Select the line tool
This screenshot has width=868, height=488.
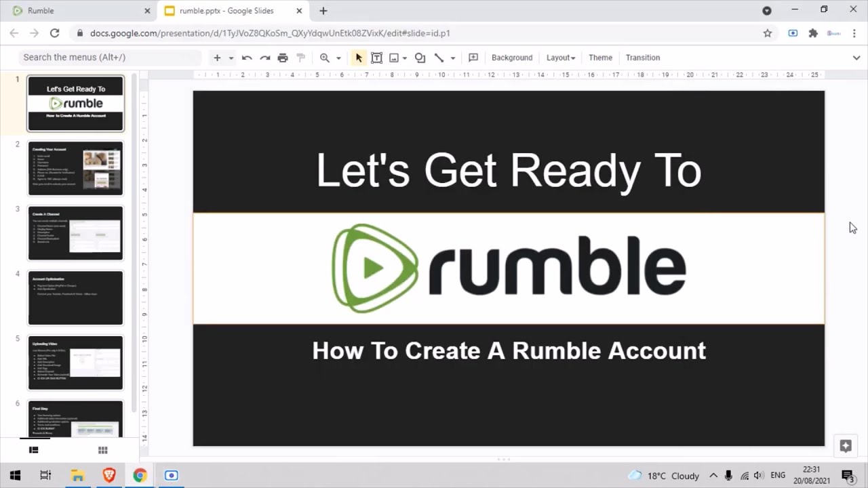pos(439,58)
